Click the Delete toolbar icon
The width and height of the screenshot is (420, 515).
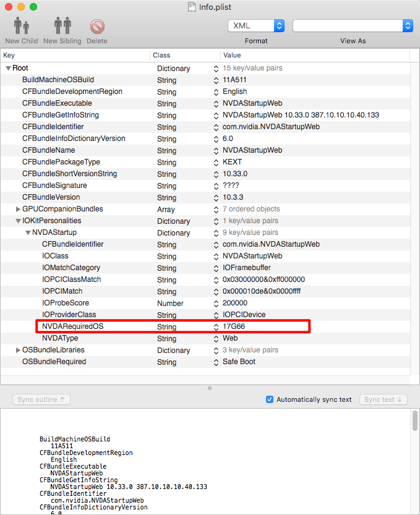[97, 26]
